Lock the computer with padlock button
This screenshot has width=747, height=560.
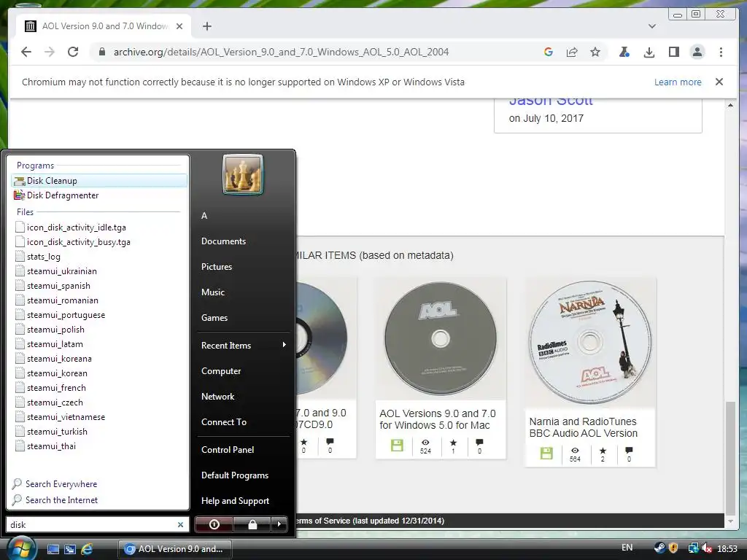tap(252, 524)
